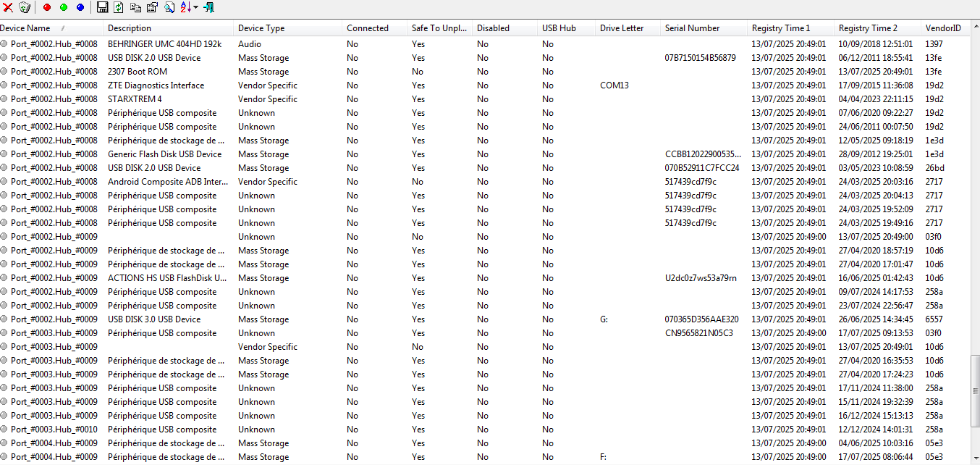Sort by Device Type column header
980x465 pixels.
(x=288, y=28)
